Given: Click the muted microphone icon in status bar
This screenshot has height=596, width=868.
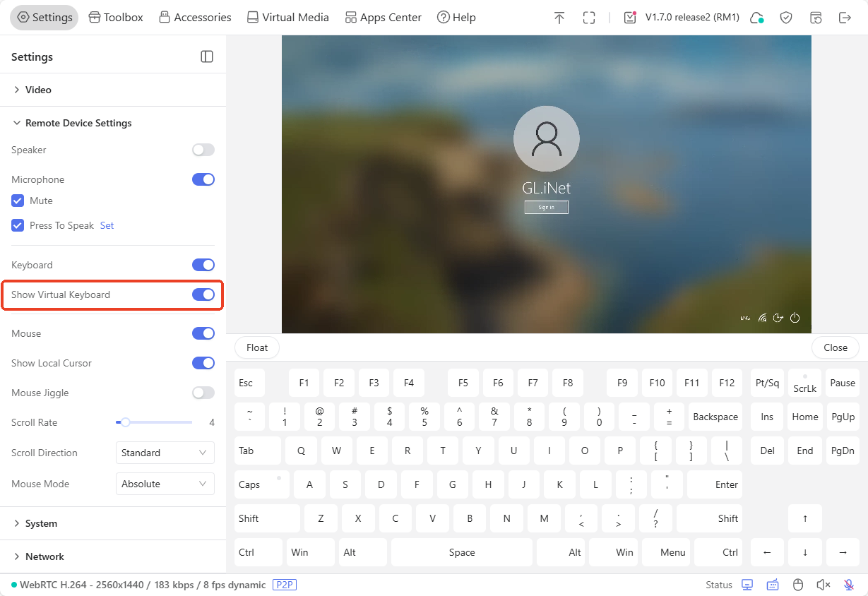Looking at the screenshot, I should (x=848, y=585).
